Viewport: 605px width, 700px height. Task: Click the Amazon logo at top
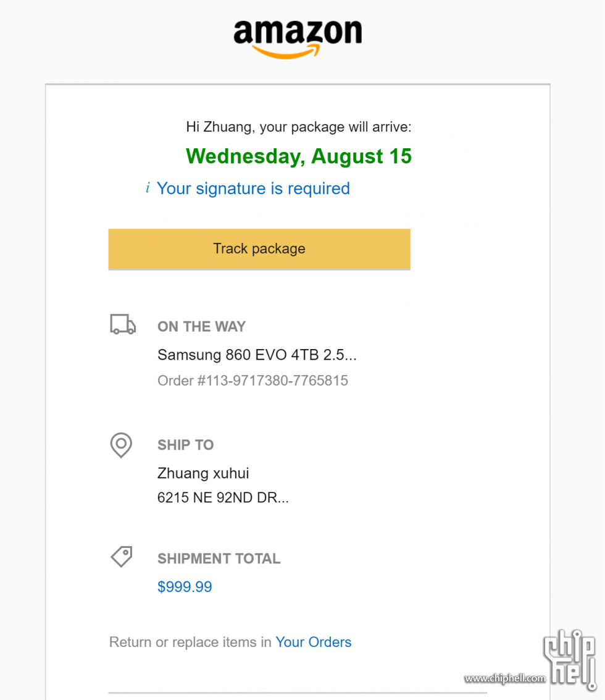(x=298, y=40)
